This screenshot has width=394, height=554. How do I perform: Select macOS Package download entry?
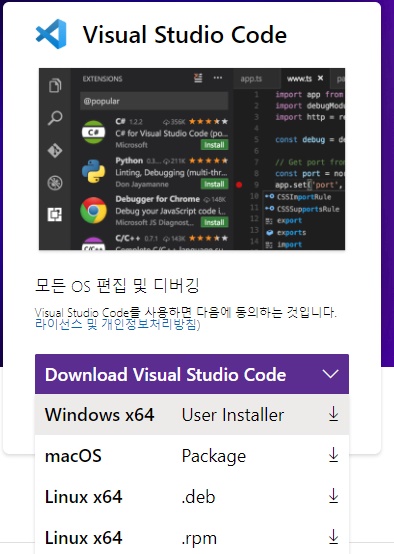(x=192, y=456)
